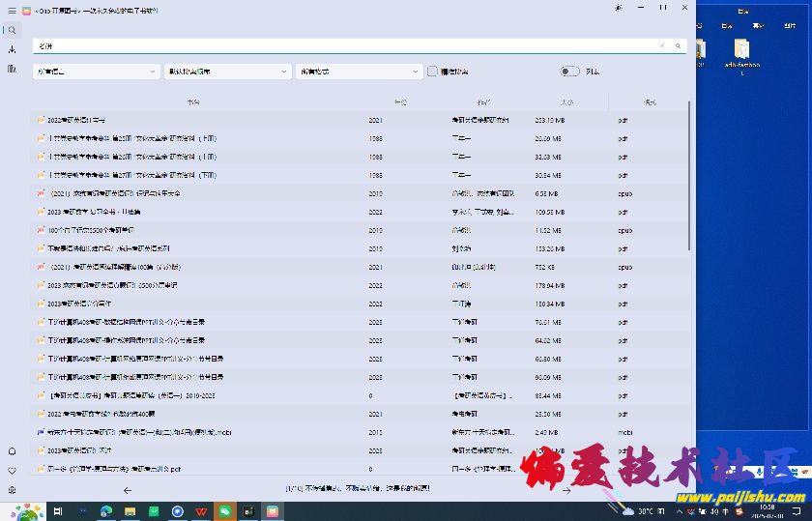812x521 pixels.
Task: Go to previous results page arrow
Action: pos(128,490)
